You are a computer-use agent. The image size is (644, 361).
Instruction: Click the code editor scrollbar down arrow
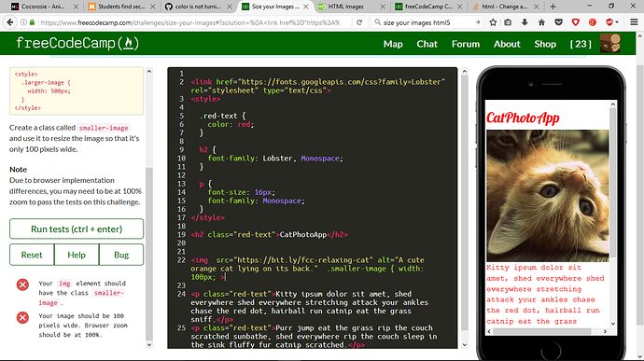pyautogui.click(x=465, y=345)
